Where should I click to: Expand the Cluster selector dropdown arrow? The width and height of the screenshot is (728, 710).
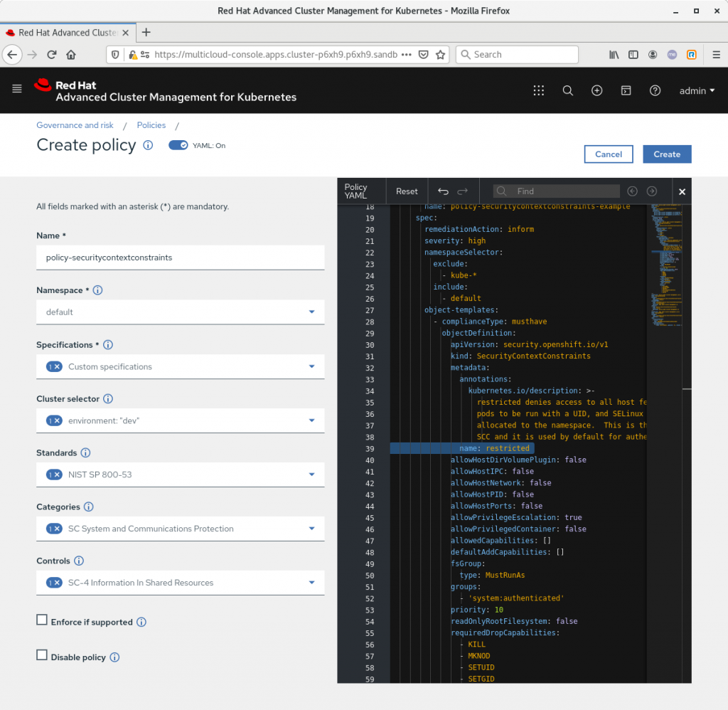tap(311, 420)
